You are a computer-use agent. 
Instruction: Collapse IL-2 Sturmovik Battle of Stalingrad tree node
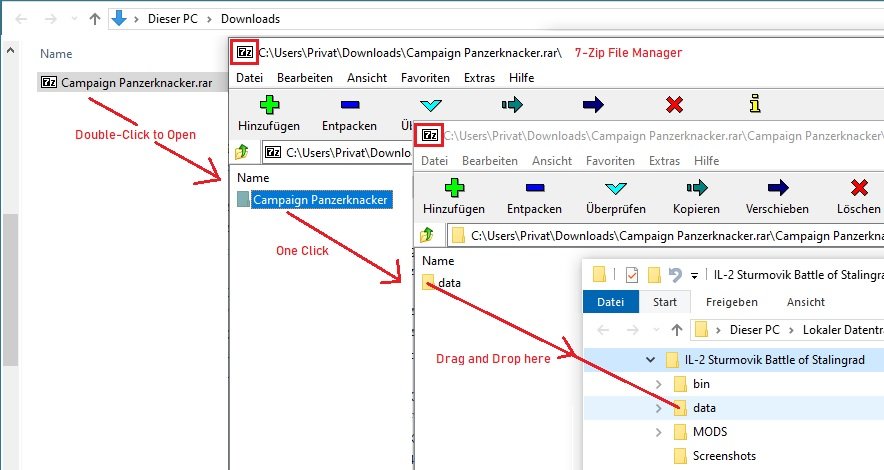pos(650,360)
